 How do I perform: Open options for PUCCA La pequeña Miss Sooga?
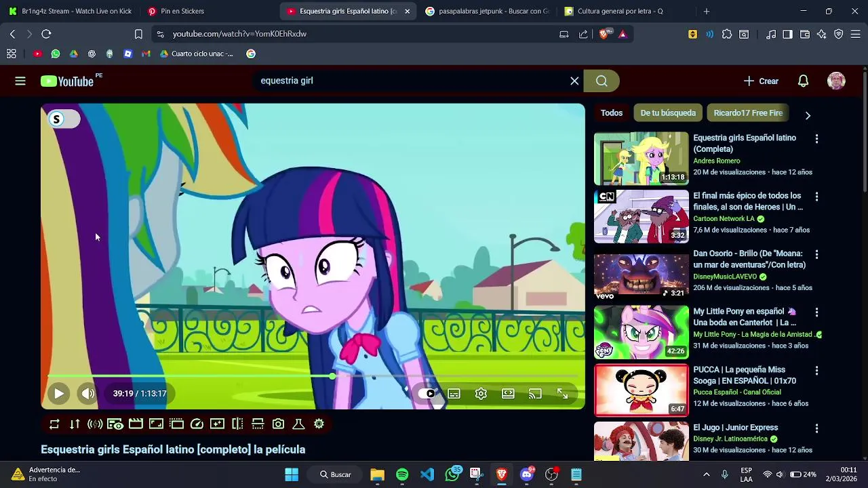[816, 371]
